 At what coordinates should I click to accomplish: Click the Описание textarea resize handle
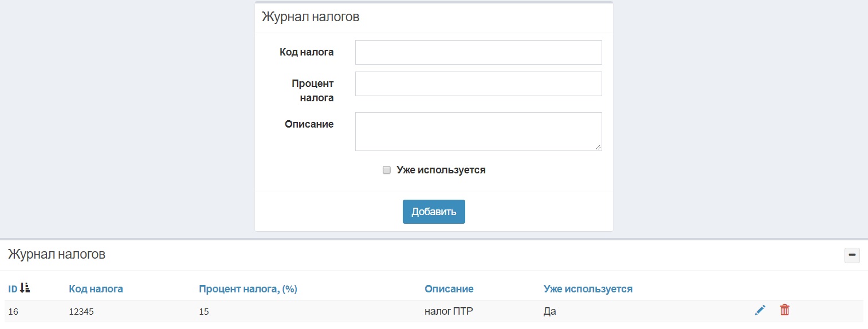[598, 147]
